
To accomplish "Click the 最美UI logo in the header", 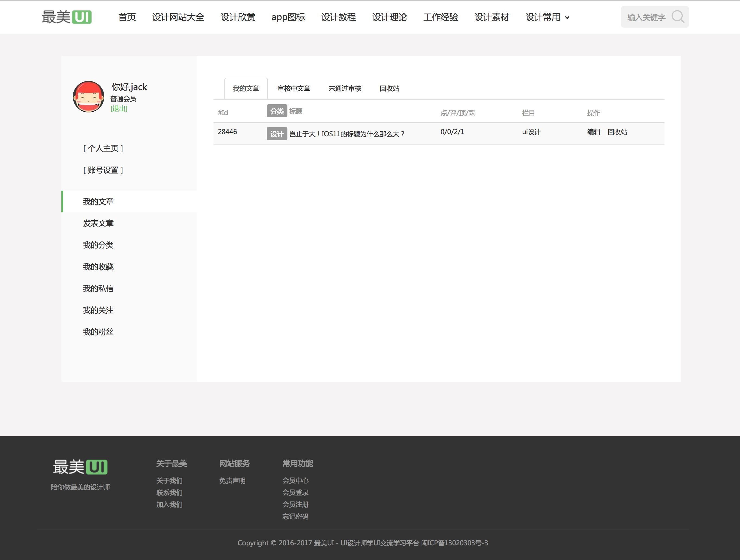I will pos(67,17).
